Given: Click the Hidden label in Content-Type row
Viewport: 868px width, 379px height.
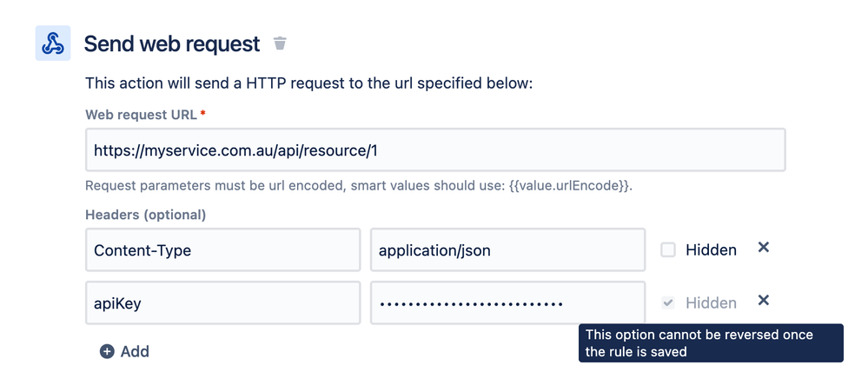Looking at the screenshot, I should (x=711, y=249).
